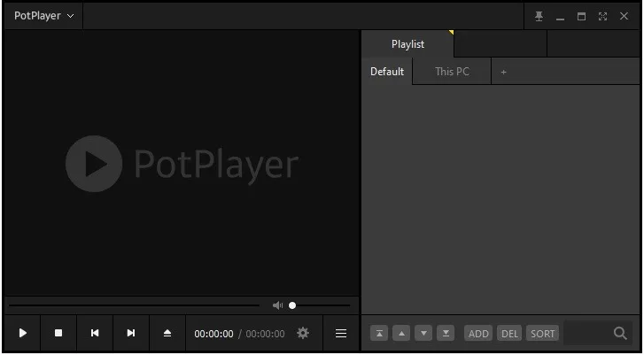Maximize the PotPlayer window
Screen dimensions: 644x355
tap(581, 16)
